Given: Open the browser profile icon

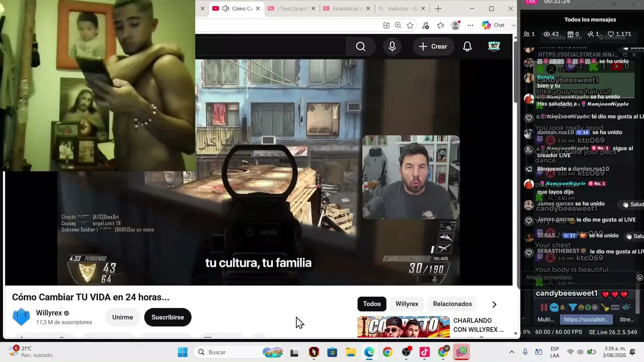Looking at the screenshot, I should (x=456, y=25).
